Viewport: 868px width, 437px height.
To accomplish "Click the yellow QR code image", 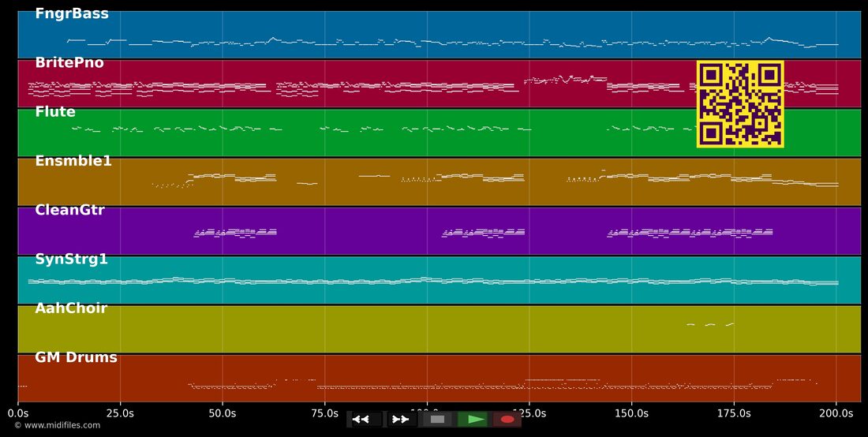I will [x=740, y=104].
